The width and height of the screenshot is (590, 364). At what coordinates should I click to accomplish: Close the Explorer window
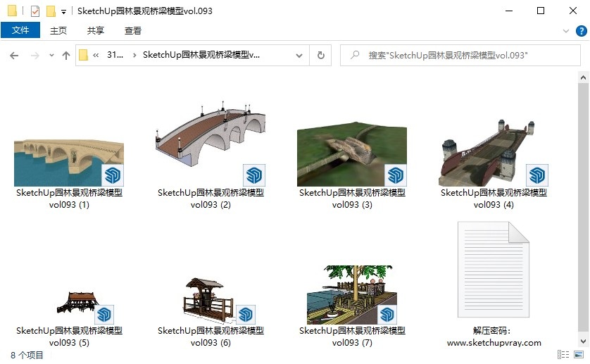(572, 11)
